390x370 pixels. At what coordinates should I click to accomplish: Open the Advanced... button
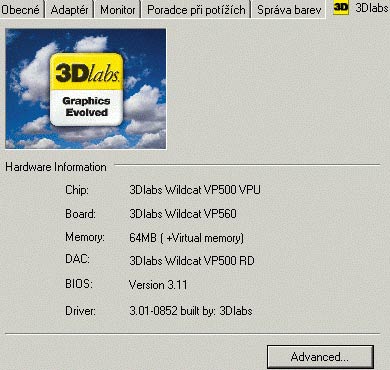tap(320, 357)
